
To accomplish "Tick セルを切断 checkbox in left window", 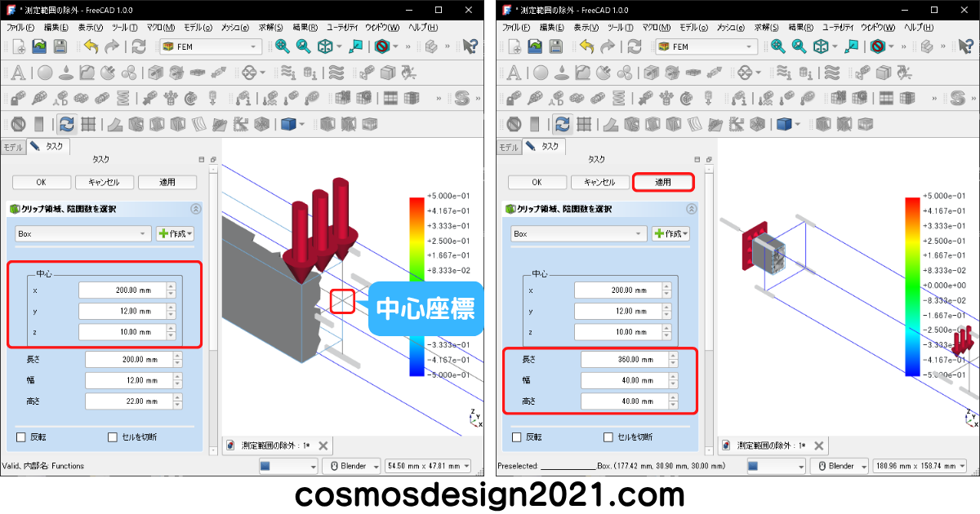I will click(x=113, y=436).
